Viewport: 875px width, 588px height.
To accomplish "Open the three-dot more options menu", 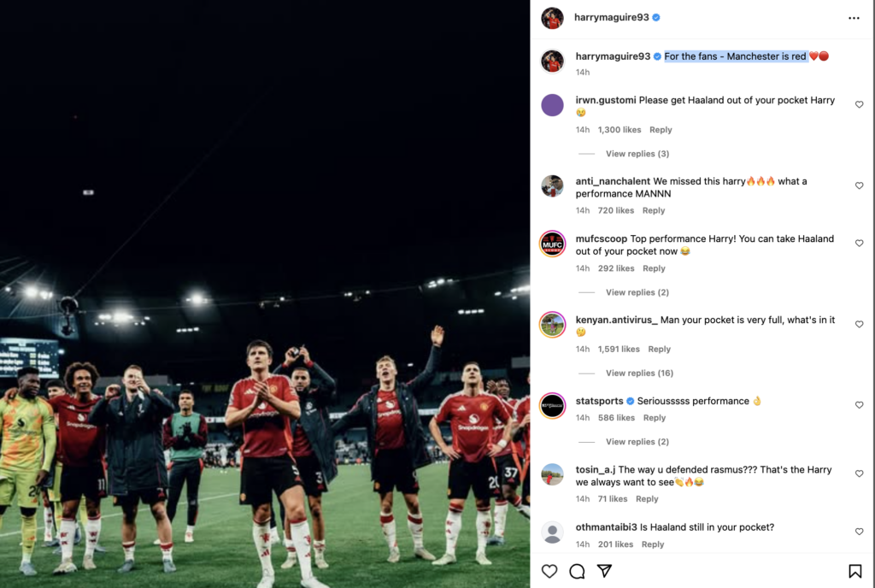I will 854,18.
